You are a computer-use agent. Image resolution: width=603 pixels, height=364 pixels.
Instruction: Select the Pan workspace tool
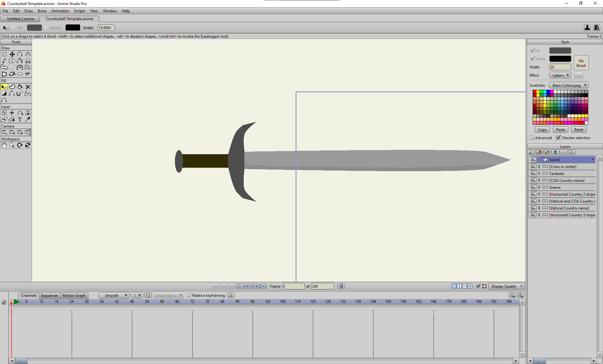coord(4,145)
